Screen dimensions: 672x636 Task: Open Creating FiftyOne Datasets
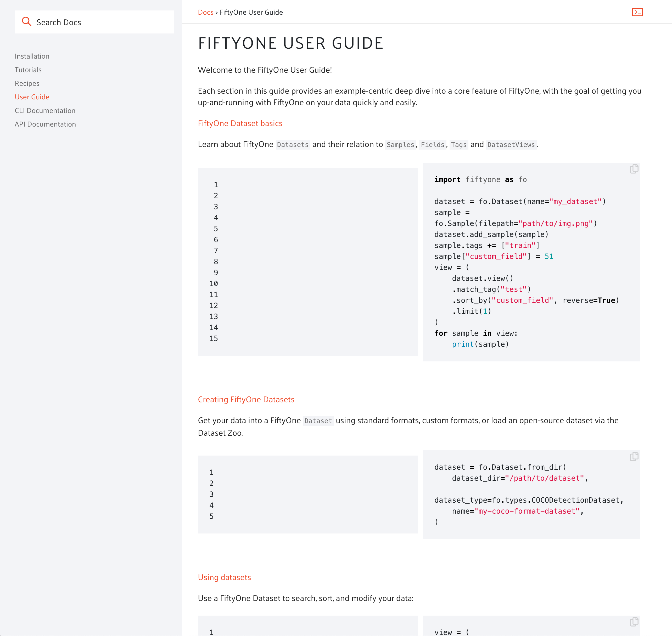pos(246,399)
